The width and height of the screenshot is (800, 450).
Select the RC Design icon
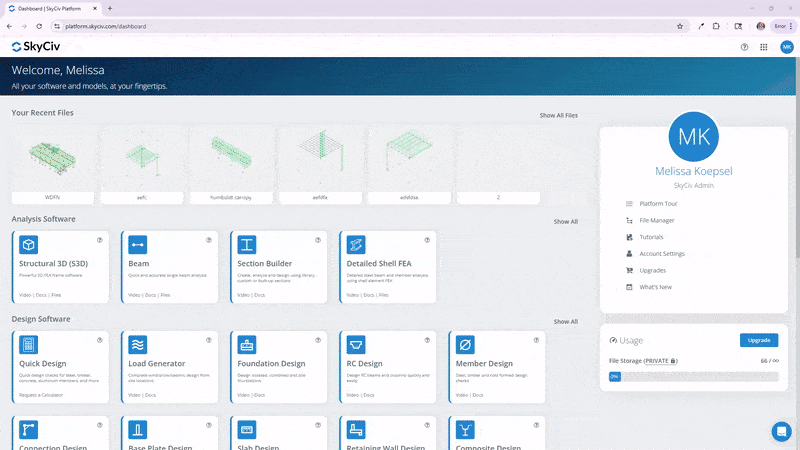pos(356,344)
